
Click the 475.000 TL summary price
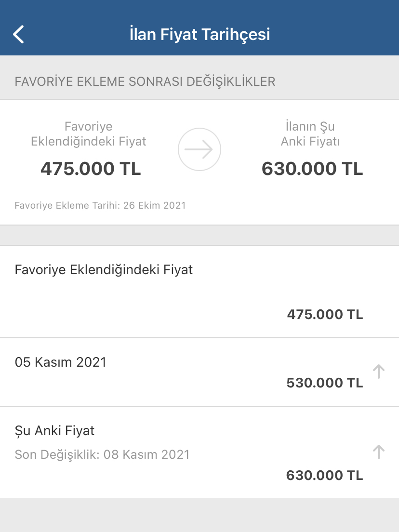click(91, 169)
